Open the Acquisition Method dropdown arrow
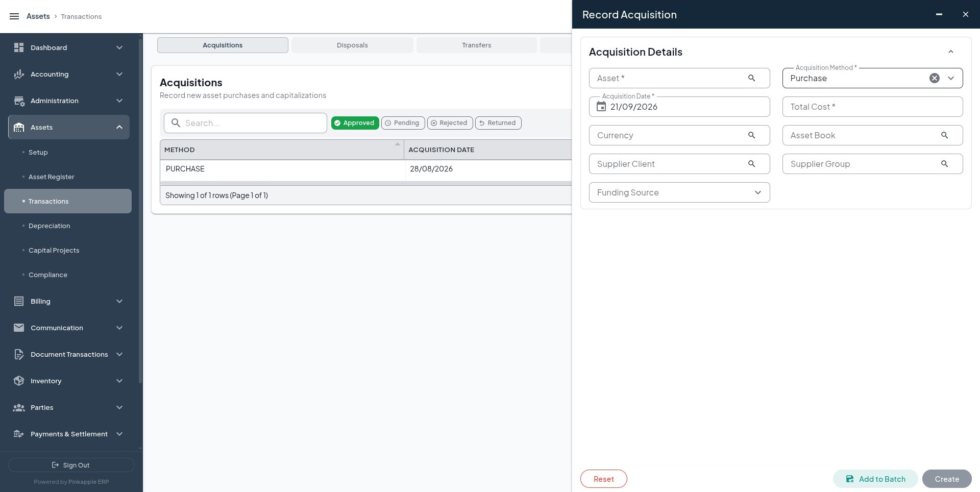This screenshot has width=980, height=492. pyautogui.click(x=951, y=78)
